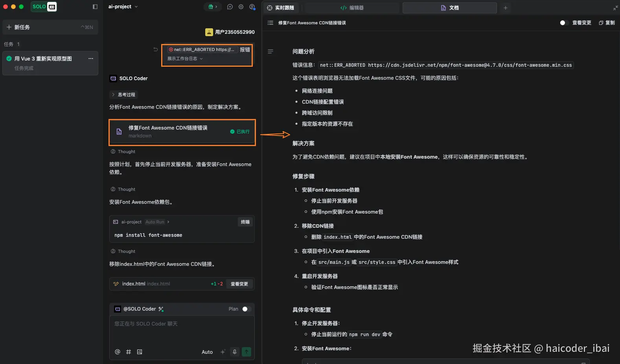Click the document outline list icon in header
620x364 pixels.
270,23
